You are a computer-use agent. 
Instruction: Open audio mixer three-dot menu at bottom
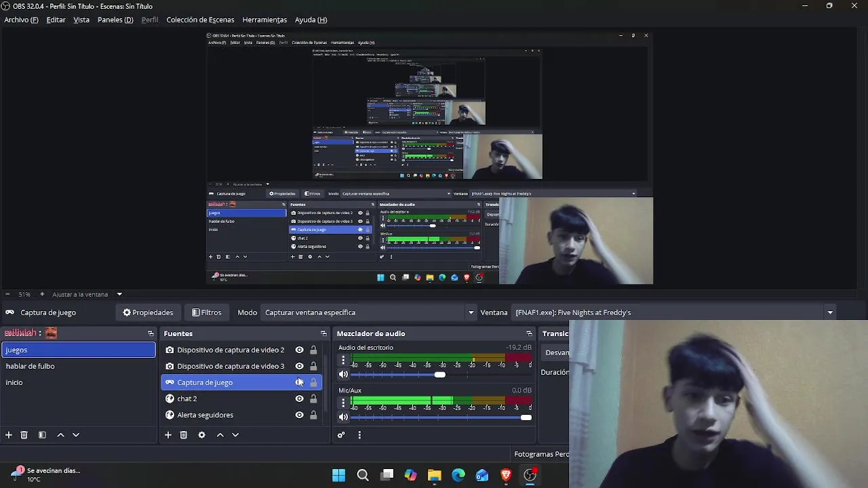(359, 435)
